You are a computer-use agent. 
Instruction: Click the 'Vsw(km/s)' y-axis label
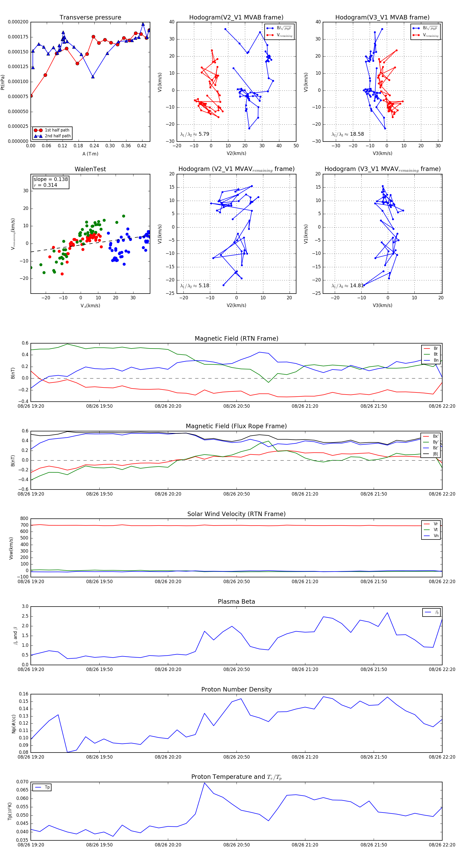click(x=11, y=548)
